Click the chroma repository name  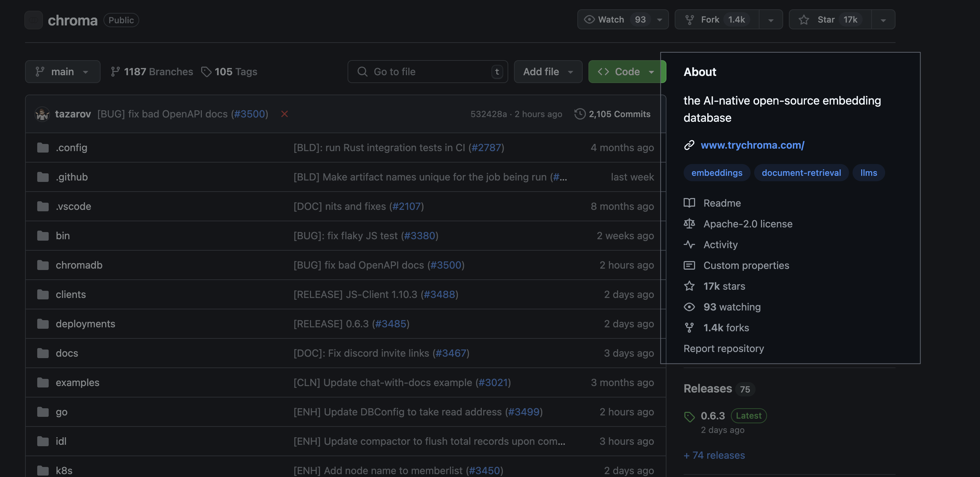coord(73,20)
